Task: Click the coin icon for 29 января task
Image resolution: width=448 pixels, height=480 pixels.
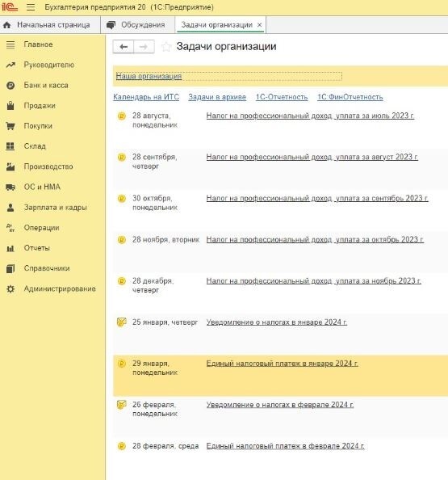Action: click(122, 364)
